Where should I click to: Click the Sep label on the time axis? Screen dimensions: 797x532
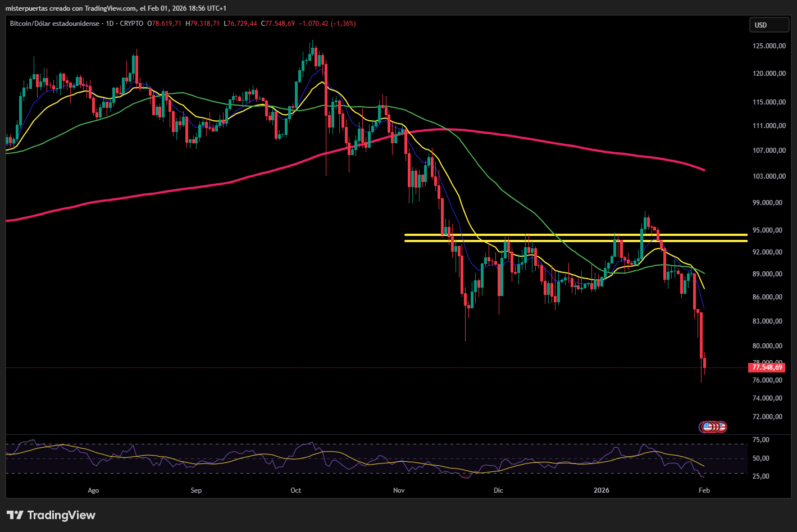point(196,490)
